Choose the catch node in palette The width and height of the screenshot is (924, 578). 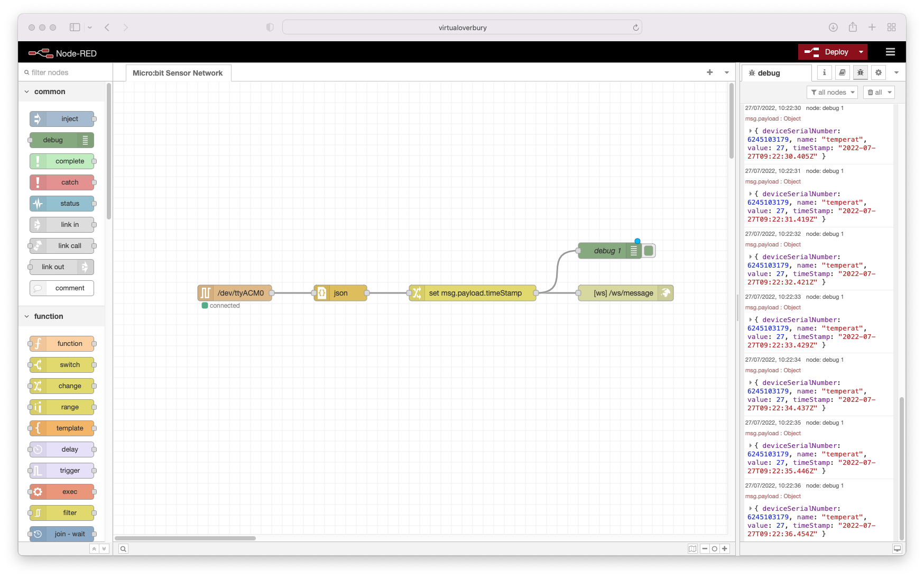62,182
